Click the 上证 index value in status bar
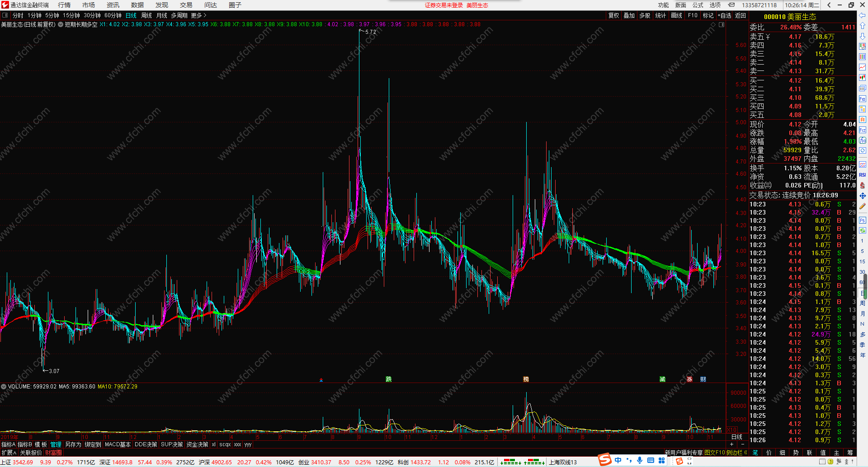868x467 pixels. (23, 462)
